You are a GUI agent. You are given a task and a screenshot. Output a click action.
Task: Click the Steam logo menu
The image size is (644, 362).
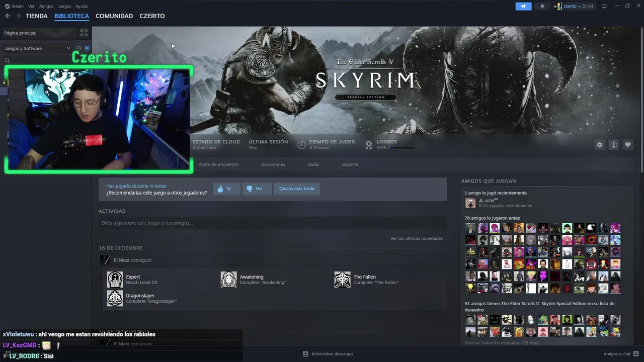14,6
